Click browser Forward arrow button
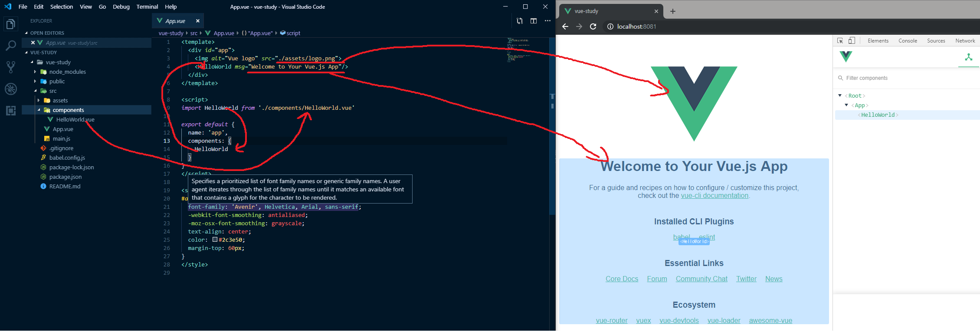980x332 pixels. 579,26
